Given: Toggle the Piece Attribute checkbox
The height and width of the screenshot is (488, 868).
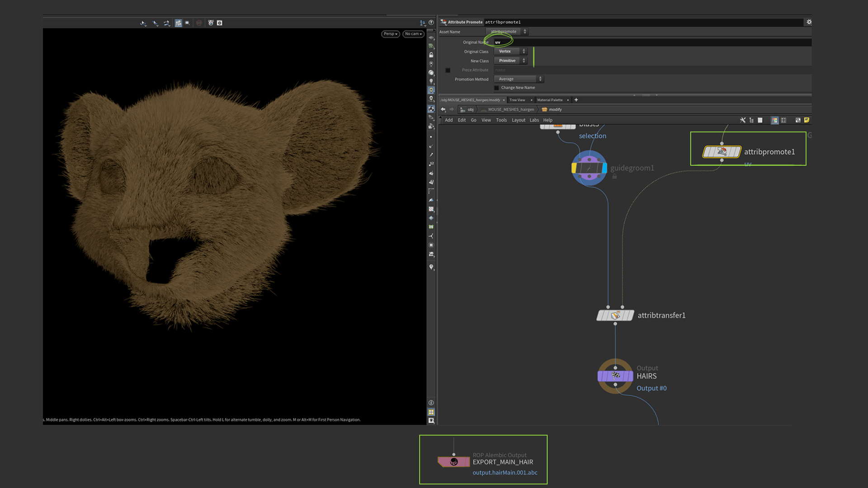Looking at the screenshot, I should [448, 70].
